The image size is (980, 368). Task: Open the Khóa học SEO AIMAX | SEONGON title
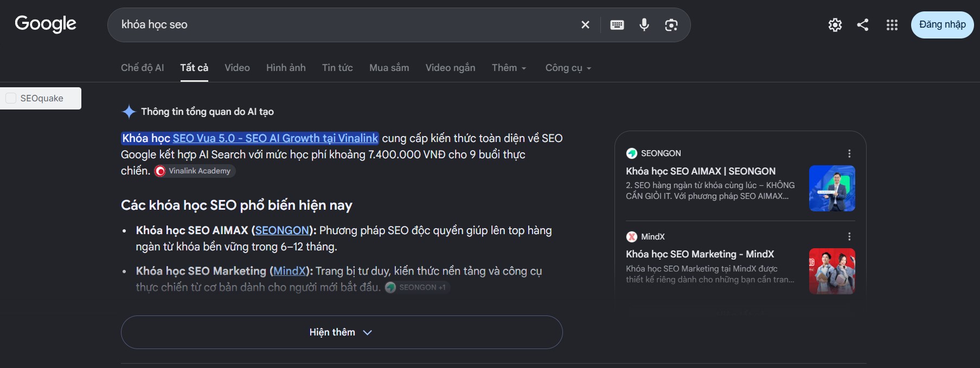(x=701, y=171)
